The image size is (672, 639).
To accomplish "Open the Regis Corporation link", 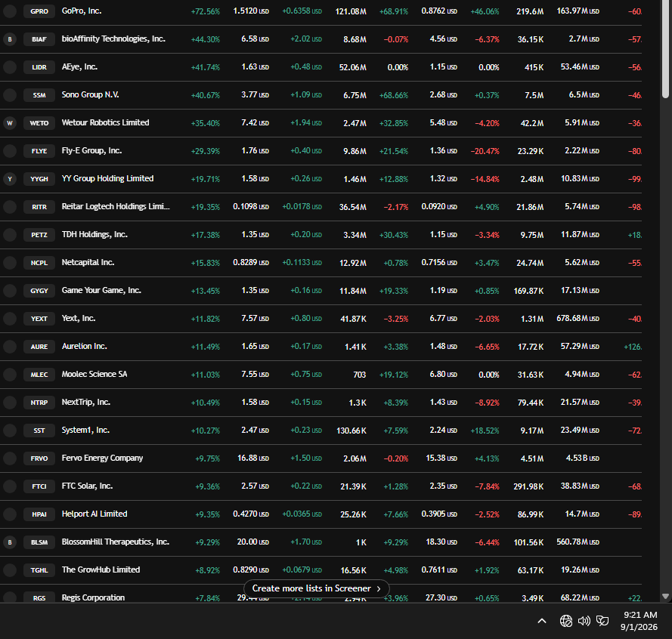I will 93,597.
